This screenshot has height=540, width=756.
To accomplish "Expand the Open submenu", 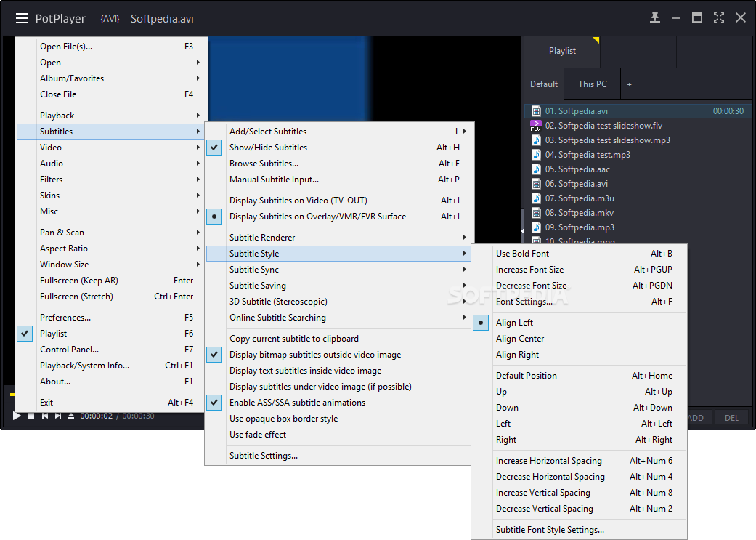I will click(x=112, y=63).
